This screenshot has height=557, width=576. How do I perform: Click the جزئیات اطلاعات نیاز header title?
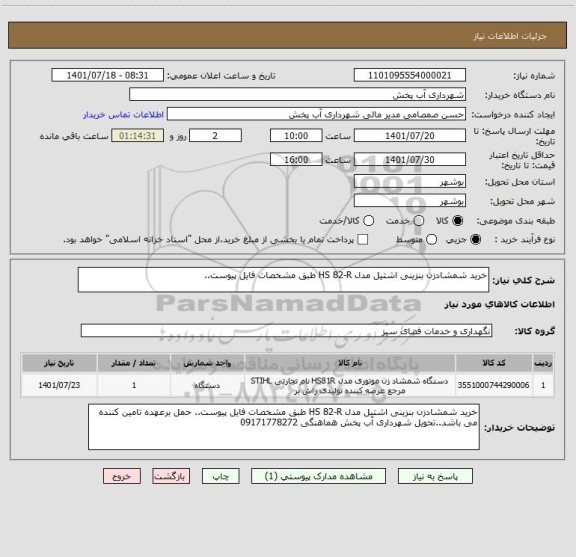tap(510, 36)
